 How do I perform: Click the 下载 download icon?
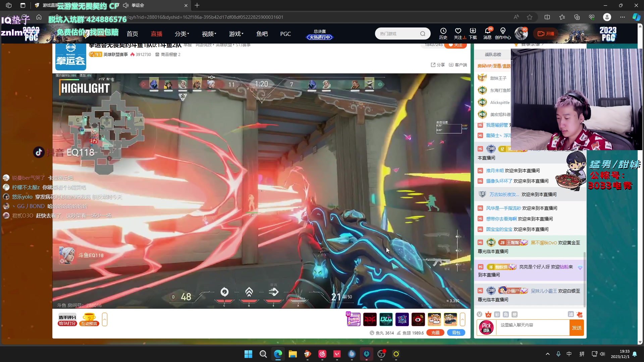[473, 34]
